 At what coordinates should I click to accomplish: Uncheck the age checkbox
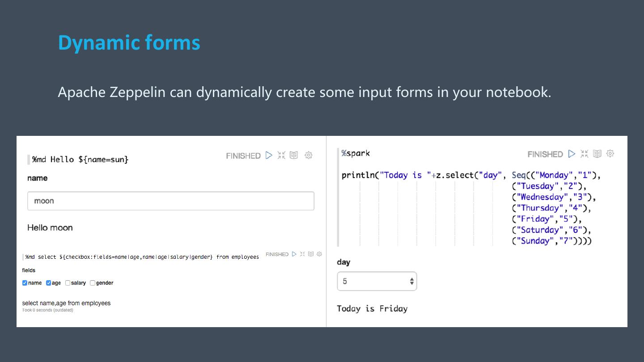click(x=49, y=283)
